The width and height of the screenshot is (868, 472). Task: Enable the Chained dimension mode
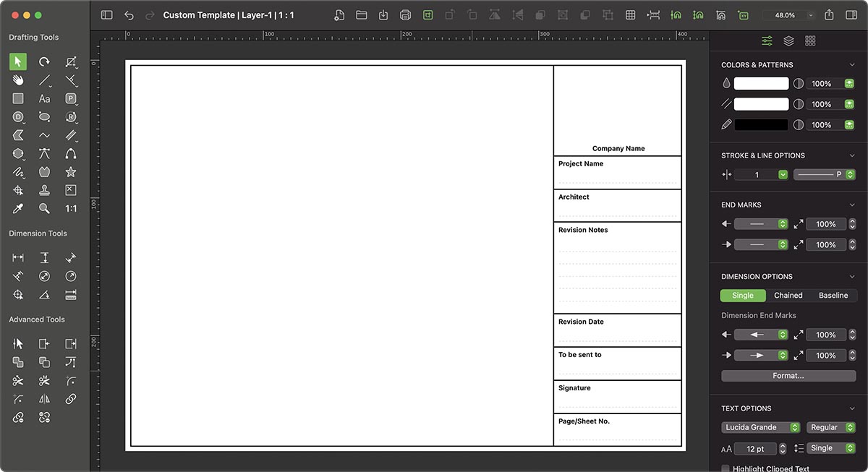788,295
